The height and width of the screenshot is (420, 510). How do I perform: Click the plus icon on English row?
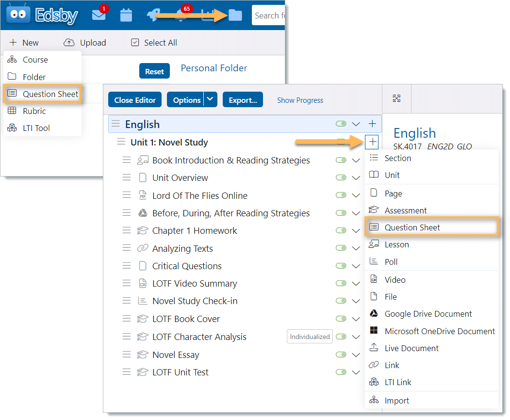click(372, 124)
